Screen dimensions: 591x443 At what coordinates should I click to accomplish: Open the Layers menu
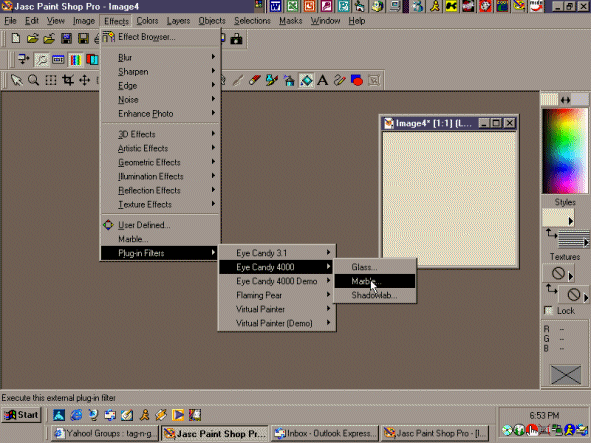click(178, 21)
